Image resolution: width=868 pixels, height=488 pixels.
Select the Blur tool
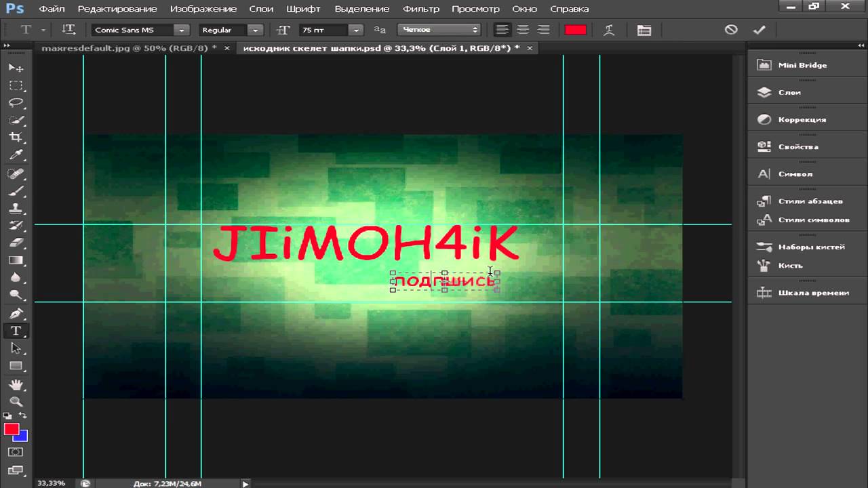click(16, 278)
